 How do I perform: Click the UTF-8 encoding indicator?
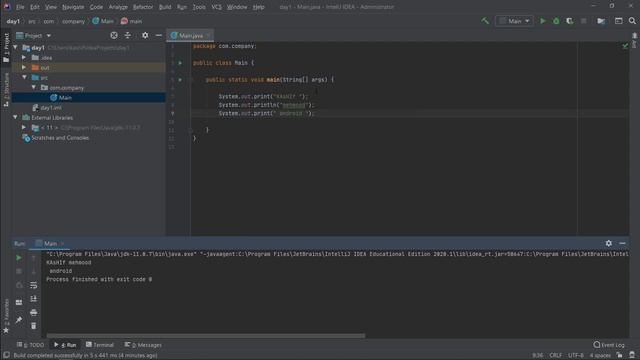click(x=576, y=355)
